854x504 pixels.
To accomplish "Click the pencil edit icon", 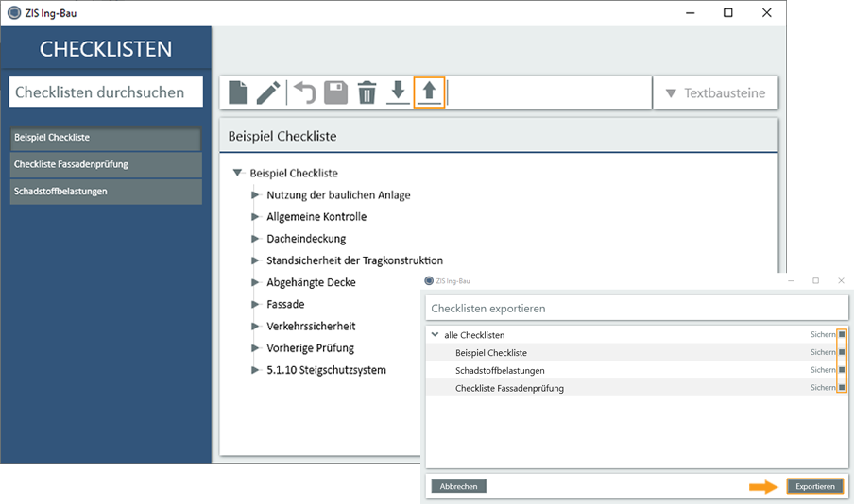I will tap(268, 92).
